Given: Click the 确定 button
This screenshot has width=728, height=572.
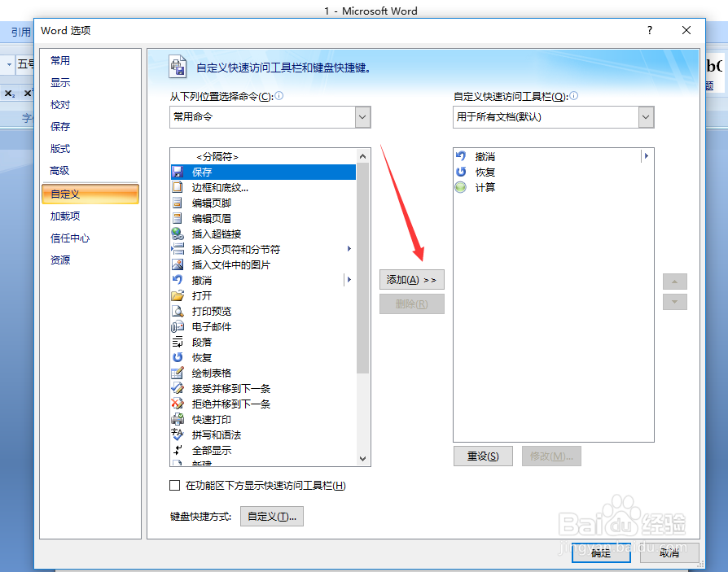Looking at the screenshot, I should [601, 553].
